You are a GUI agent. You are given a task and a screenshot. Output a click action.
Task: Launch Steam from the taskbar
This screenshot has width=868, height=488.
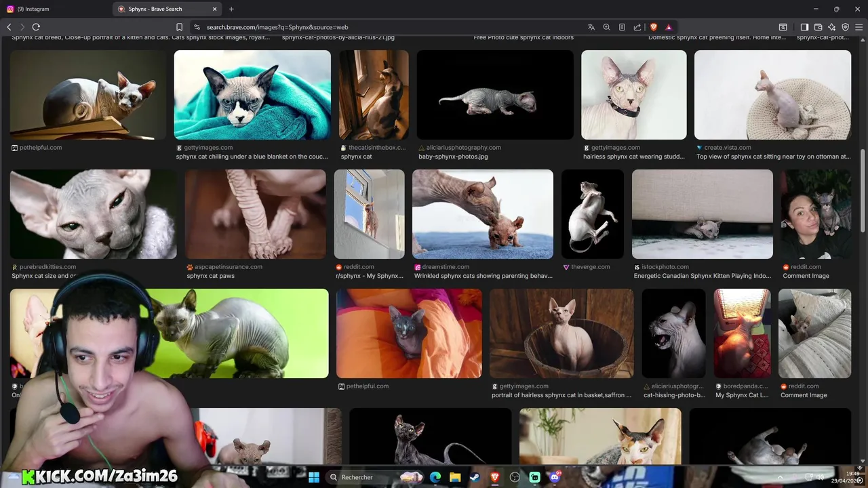[x=475, y=477]
